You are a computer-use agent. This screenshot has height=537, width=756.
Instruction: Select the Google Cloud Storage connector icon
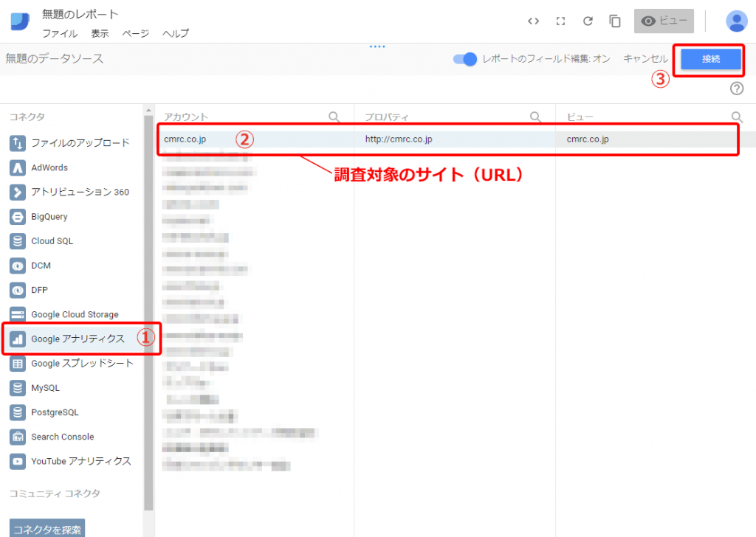pyautogui.click(x=18, y=314)
